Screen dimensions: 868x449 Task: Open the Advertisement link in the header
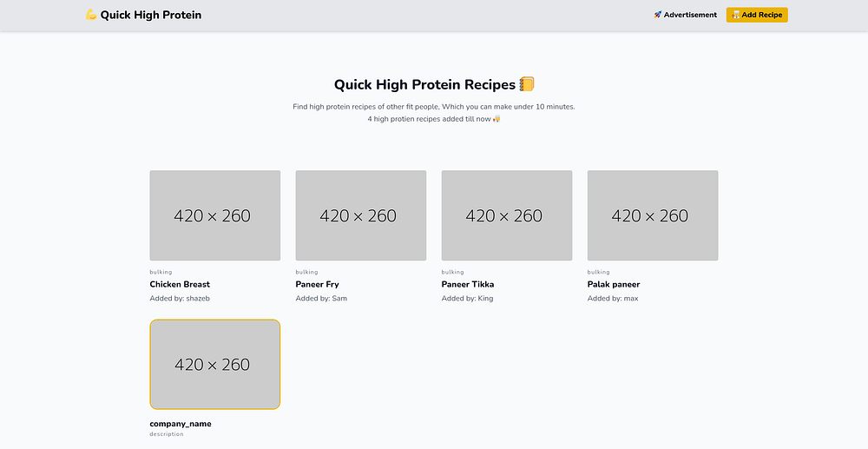click(x=690, y=15)
